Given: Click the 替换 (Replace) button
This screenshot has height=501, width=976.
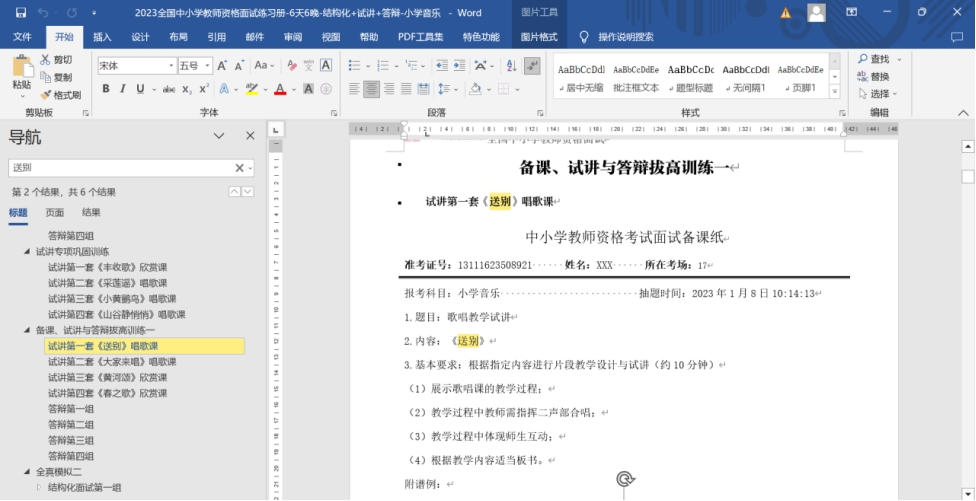Looking at the screenshot, I should click(x=872, y=77).
